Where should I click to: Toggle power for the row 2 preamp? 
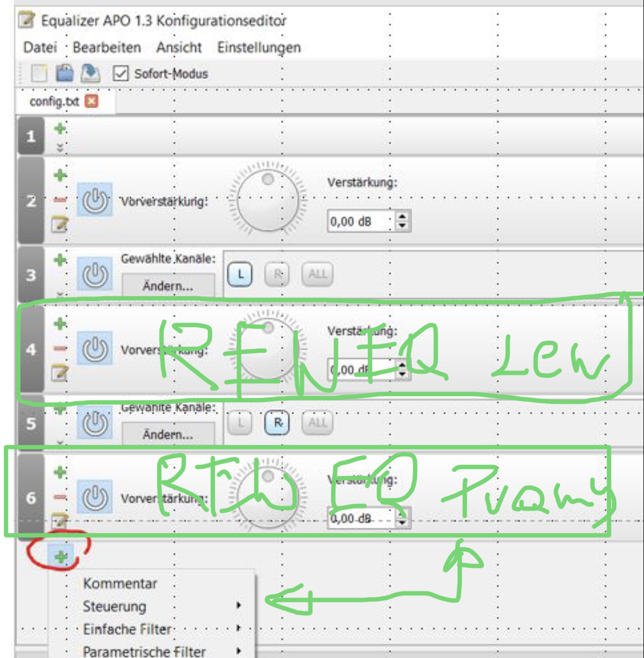point(95,200)
